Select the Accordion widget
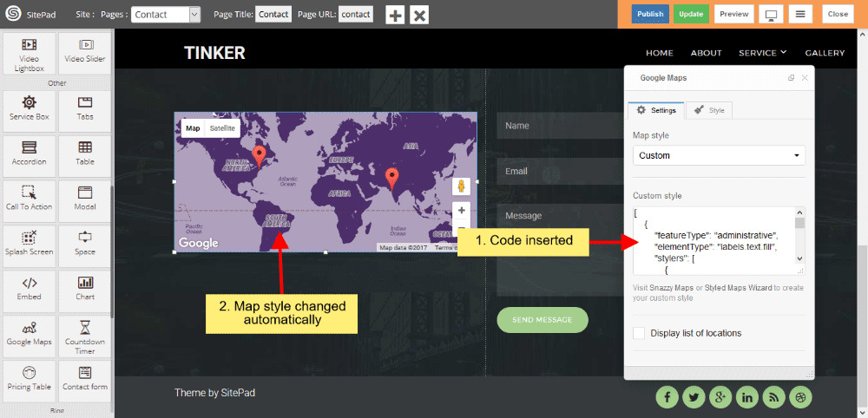The width and height of the screenshot is (868, 418). click(x=29, y=153)
